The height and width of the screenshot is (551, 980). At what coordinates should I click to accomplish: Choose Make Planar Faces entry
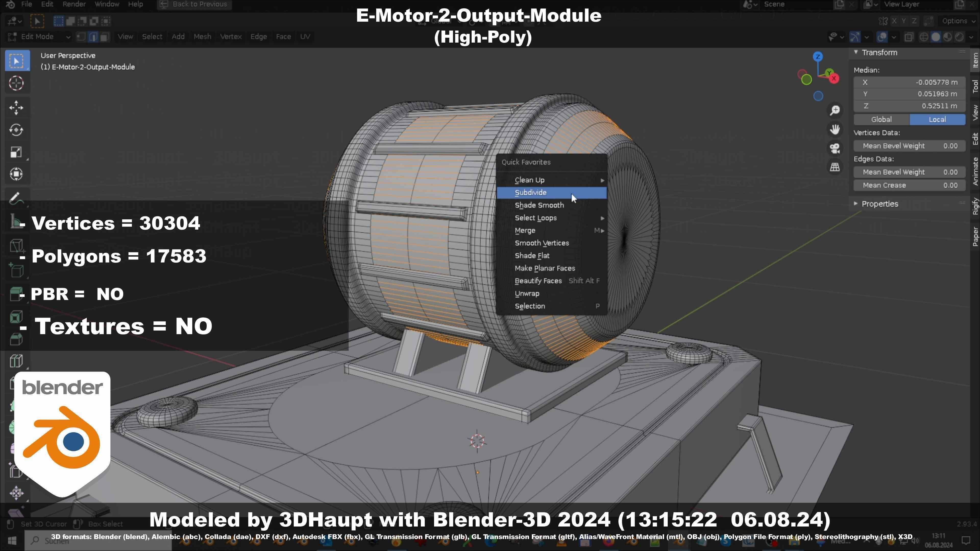pos(552,268)
